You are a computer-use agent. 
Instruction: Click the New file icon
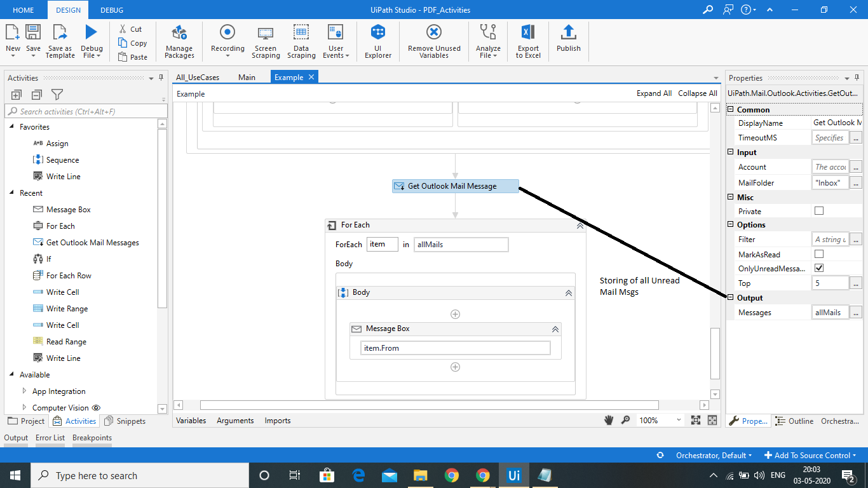pos(13,32)
